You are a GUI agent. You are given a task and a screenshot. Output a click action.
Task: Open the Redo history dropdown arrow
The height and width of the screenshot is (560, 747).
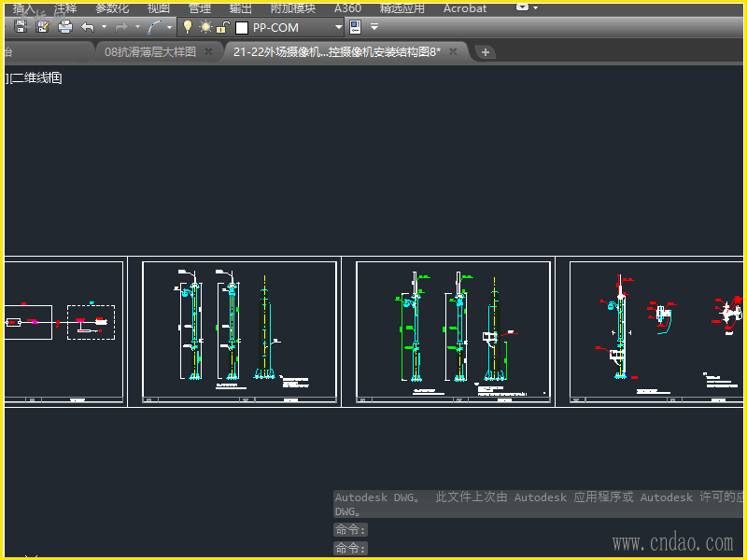[137, 27]
